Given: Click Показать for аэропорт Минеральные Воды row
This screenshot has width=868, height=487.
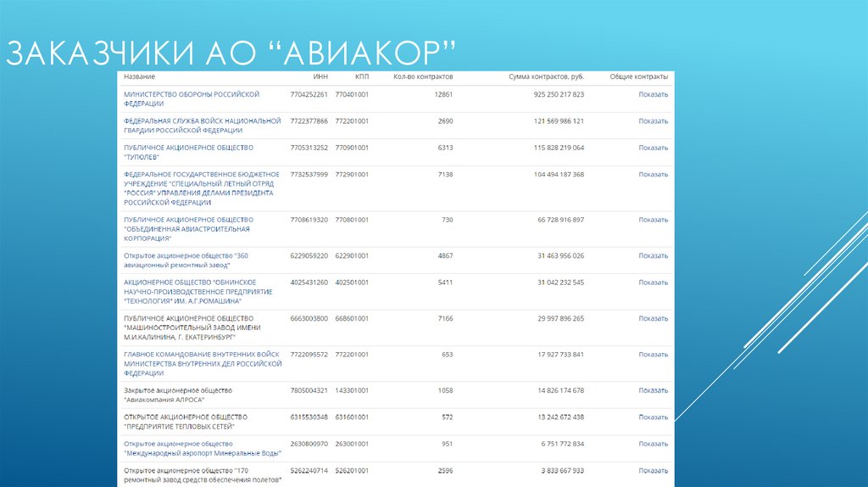Looking at the screenshot, I should tap(654, 443).
